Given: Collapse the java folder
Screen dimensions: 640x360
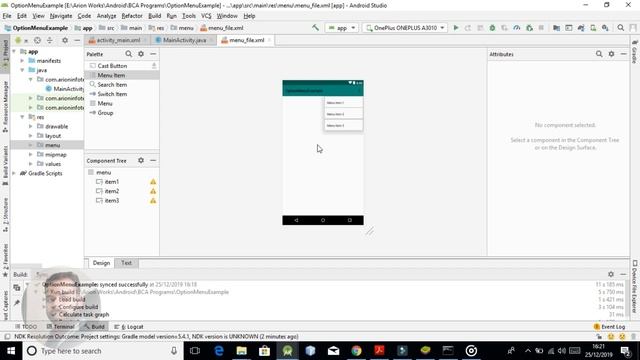Looking at the screenshot, I should tap(22, 70).
